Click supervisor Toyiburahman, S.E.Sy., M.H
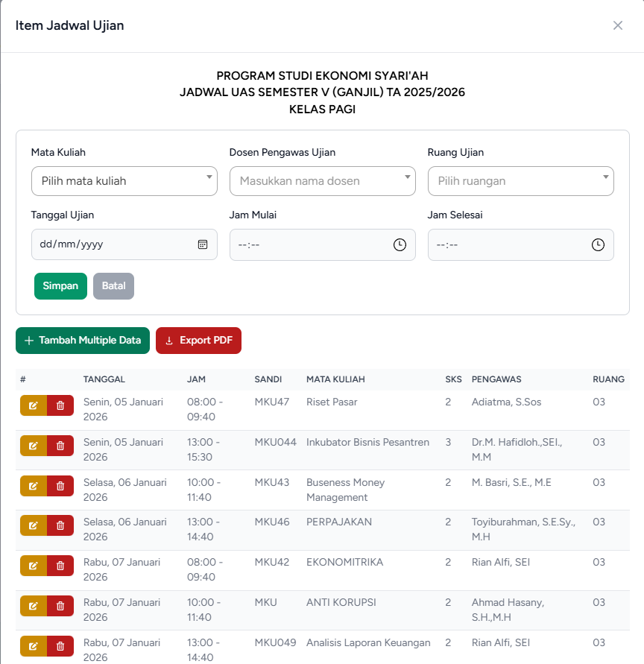The height and width of the screenshot is (664, 644). (524, 529)
